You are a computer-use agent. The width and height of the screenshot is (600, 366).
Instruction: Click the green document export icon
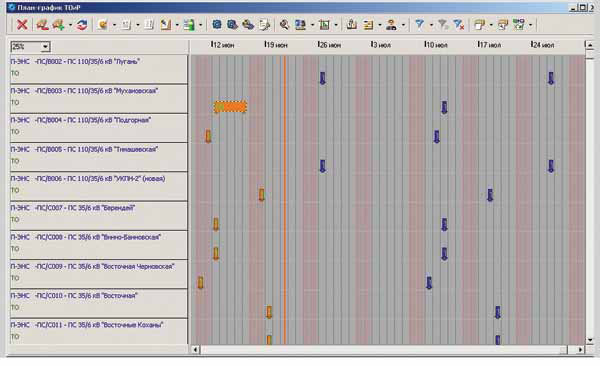(x=189, y=25)
